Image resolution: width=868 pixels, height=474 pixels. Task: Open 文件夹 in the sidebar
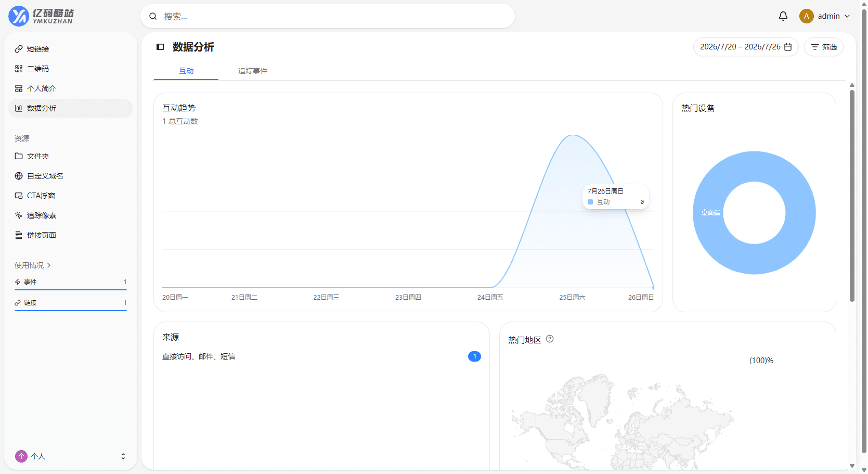71,156
